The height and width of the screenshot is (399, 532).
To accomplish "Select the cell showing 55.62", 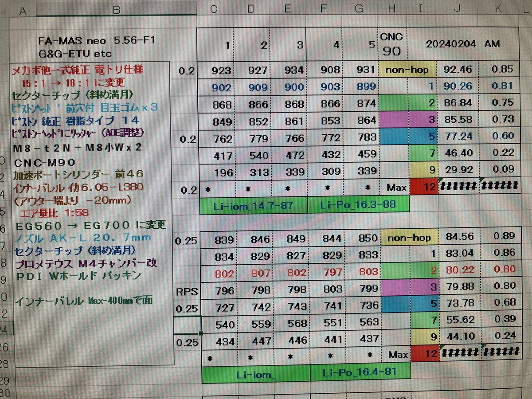I will (461, 319).
